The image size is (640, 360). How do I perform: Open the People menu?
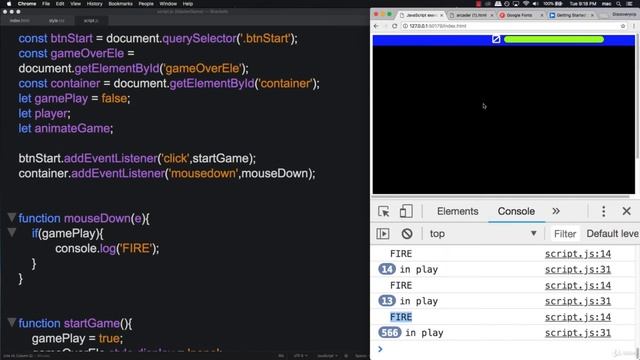[146, 4]
